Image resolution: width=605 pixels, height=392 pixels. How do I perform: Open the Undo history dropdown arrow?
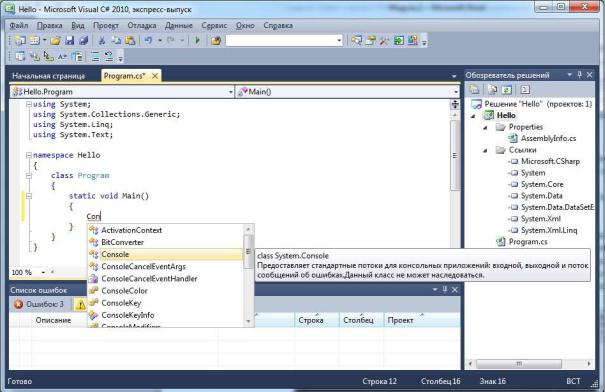160,40
